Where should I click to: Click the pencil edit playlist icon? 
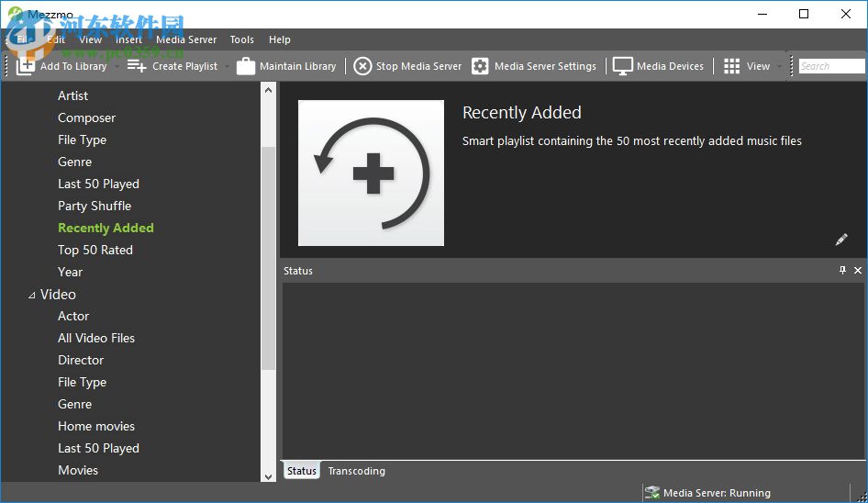841,240
